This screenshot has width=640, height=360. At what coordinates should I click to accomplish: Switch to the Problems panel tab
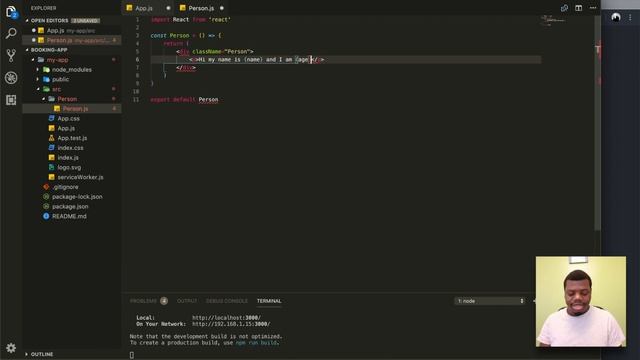143,301
